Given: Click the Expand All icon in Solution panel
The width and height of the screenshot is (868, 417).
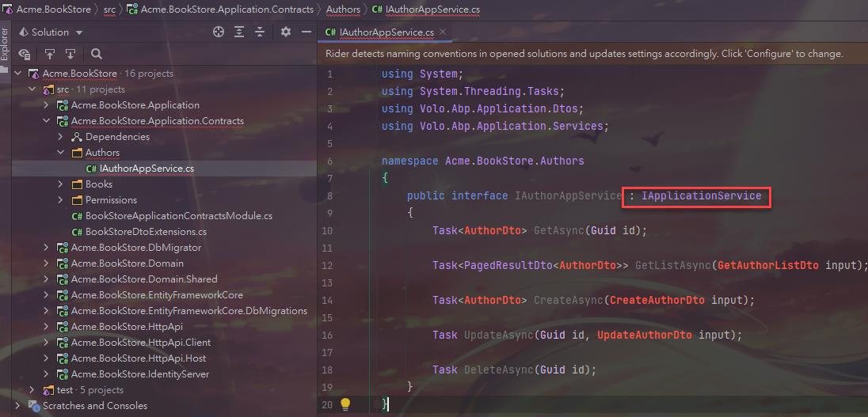Looking at the screenshot, I should coord(239,32).
